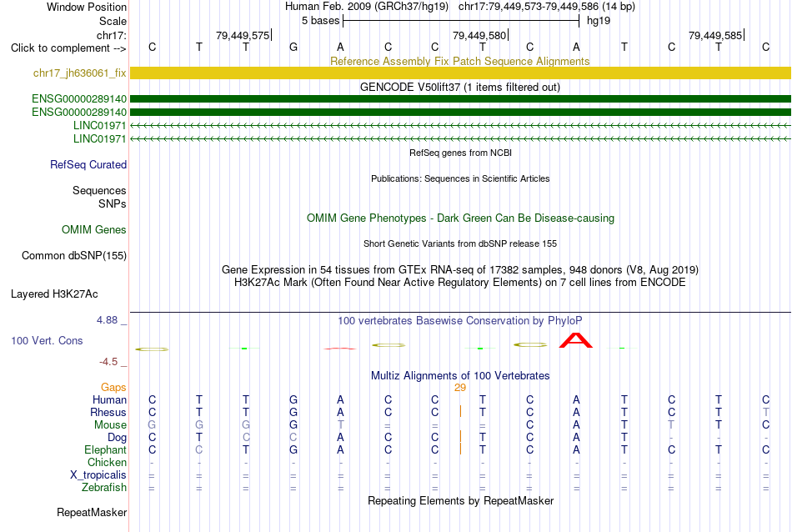Viewport: 792px width, 532px height.
Task: Click the GTEx Gene Expression title
Action: coord(460,270)
